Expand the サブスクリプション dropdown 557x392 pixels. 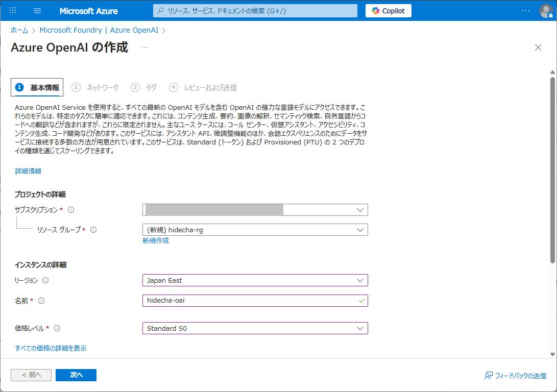coord(255,210)
